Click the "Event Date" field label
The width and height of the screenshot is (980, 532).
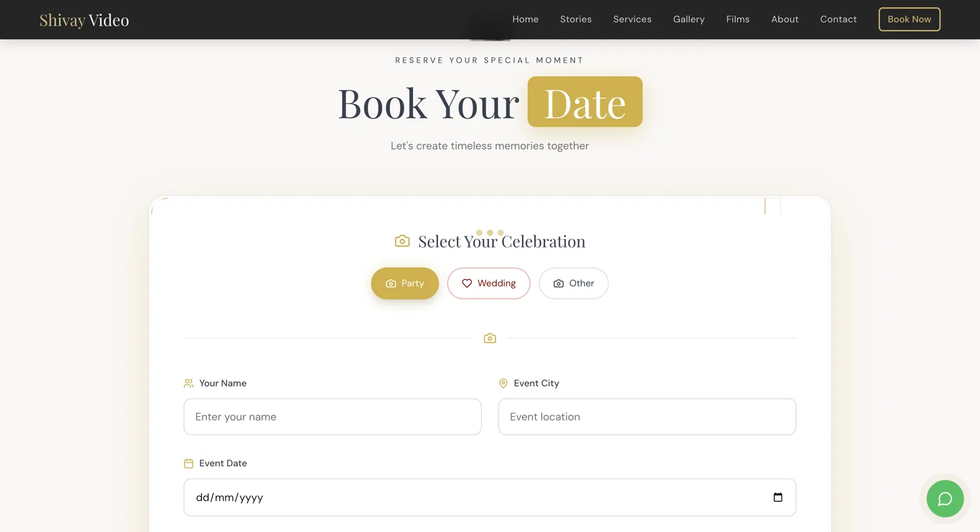[x=223, y=463]
